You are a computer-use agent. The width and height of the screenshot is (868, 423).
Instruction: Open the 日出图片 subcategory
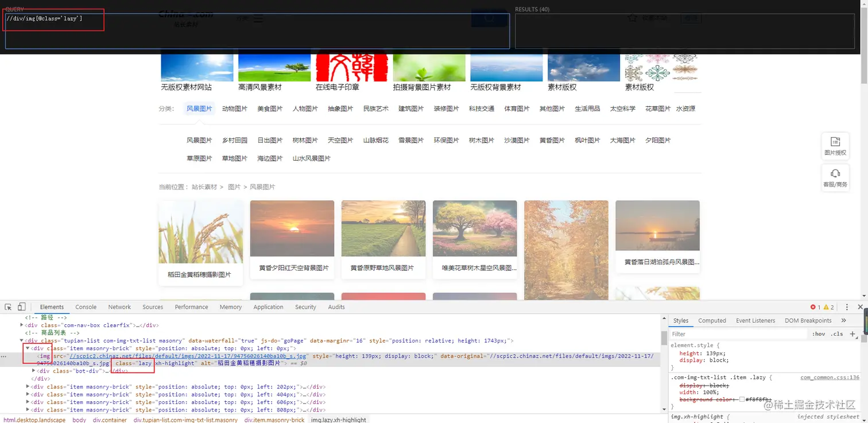(x=270, y=140)
